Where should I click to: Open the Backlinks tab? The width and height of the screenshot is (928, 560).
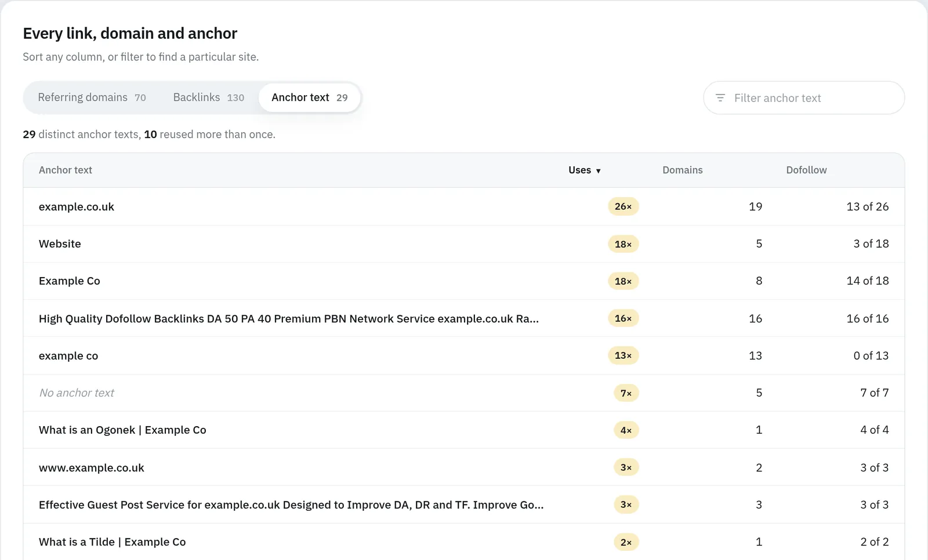[209, 97]
